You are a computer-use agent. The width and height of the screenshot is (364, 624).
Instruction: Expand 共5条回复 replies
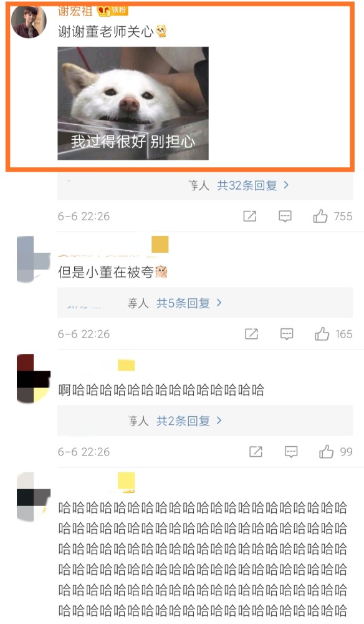[x=189, y=303]
